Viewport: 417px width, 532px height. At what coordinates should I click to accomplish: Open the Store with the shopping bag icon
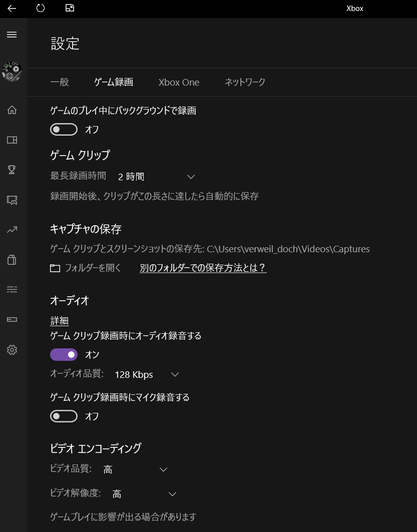[x=12, y=260]
